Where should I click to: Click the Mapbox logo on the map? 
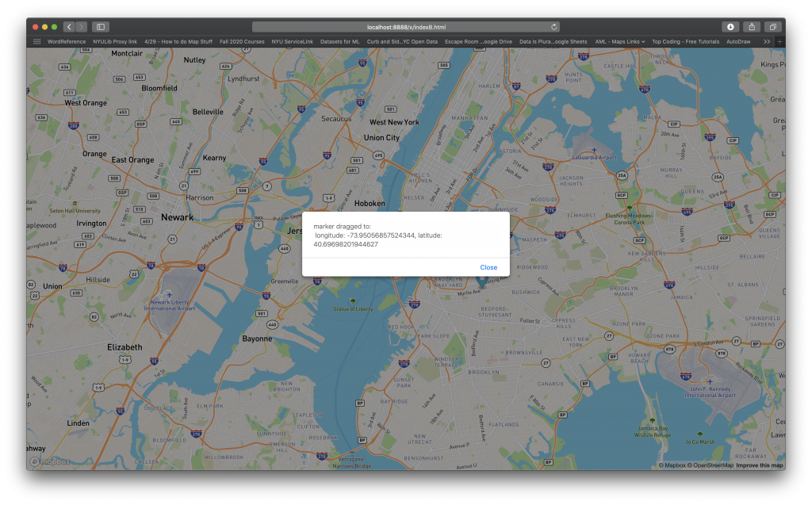(50, 461)
